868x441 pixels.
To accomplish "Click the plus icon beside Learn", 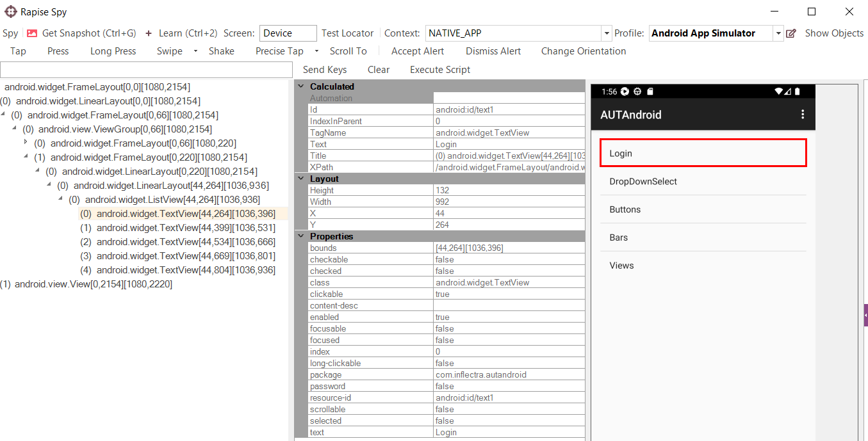I will (149, 33).
